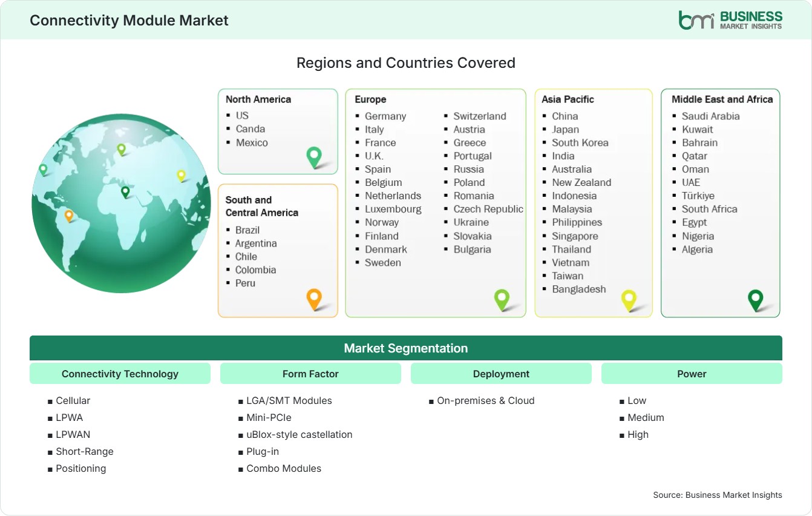Click 'Algeria' in Middle East and Africa list
The height and width of the screenshot is (516, 812).
(697, 250)
